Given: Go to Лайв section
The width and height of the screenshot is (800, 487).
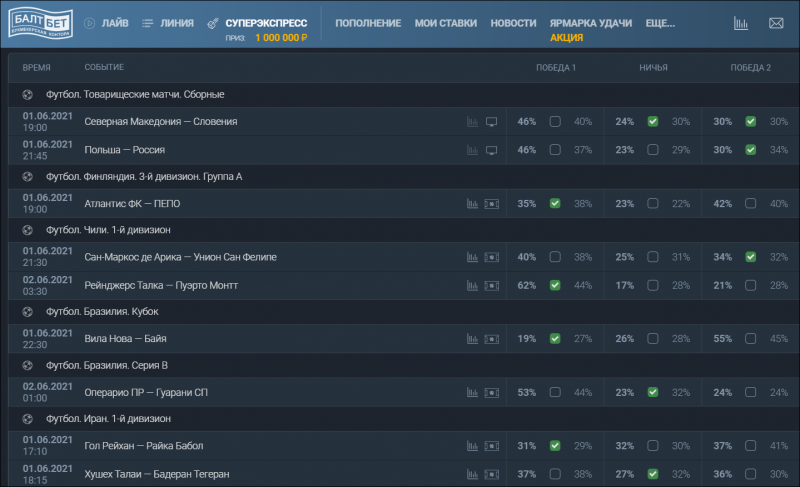Looking at the screenshot, I should point(115,23).
